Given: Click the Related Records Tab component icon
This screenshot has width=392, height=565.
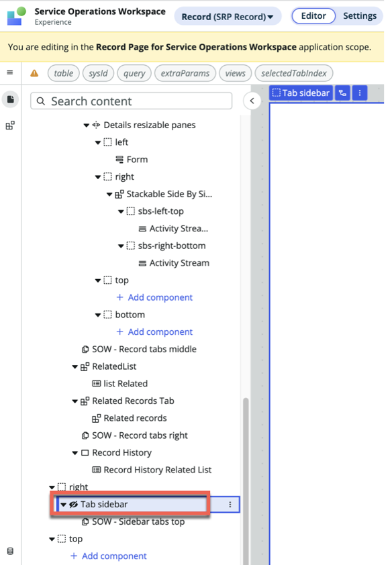Looking at the screenshot, I should [x=85, y=401].
